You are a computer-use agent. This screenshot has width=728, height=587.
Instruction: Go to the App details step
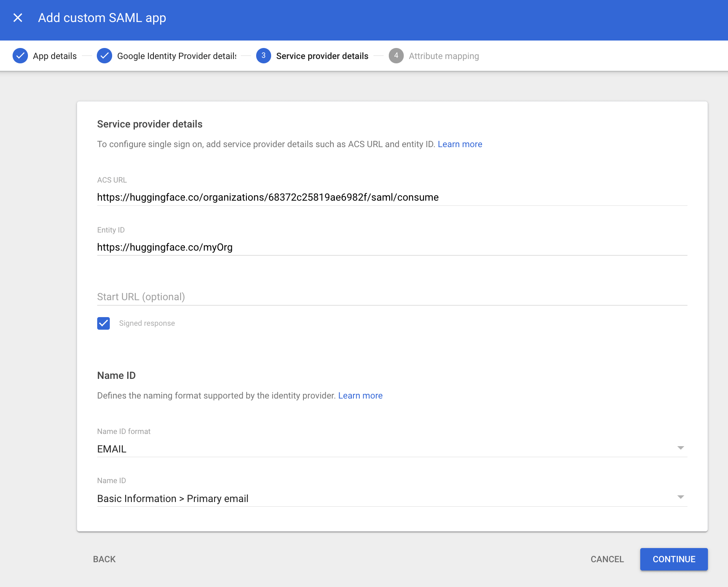click(55, 56)
